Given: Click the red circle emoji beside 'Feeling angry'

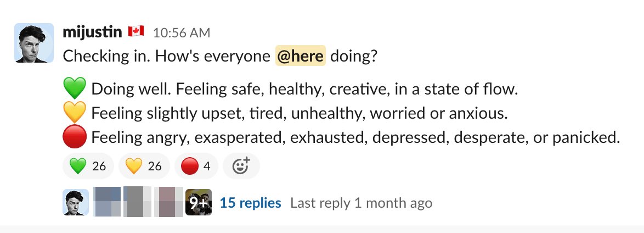Looking at the screenshot, I should 75,138.
